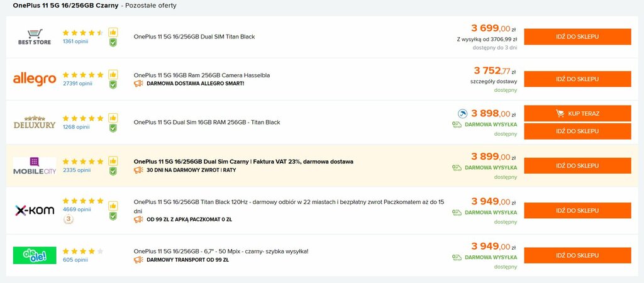Click the Ole Ole star rating
644x283 pixels.
pyautogui.click(x=83, y=251)
